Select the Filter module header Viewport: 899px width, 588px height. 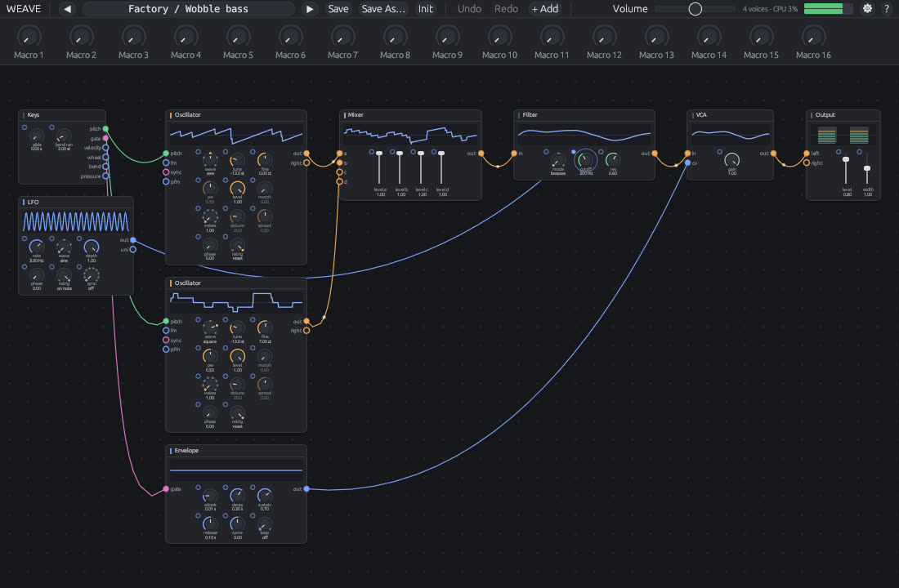tap(584, 114)
